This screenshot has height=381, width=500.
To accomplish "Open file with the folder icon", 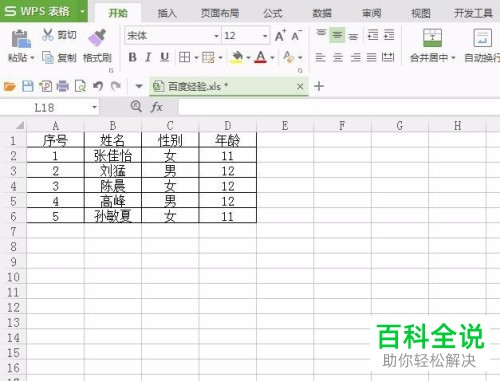I will (10, 87).
